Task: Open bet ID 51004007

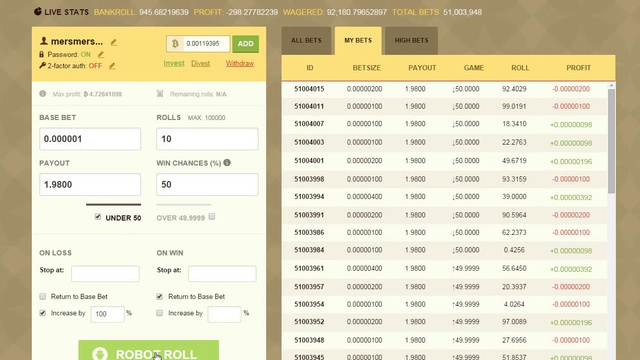Action: pyautogui.click(x=309, y=124)
